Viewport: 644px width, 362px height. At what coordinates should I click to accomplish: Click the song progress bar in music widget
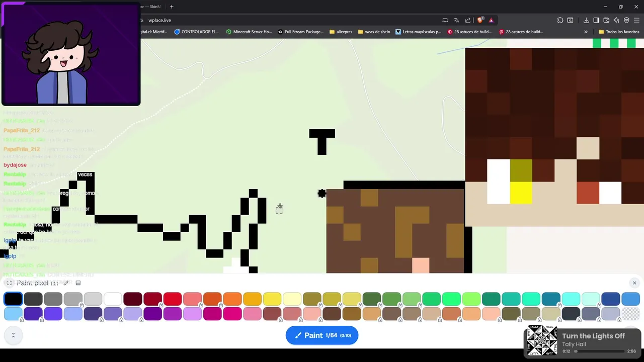[600, 351]
